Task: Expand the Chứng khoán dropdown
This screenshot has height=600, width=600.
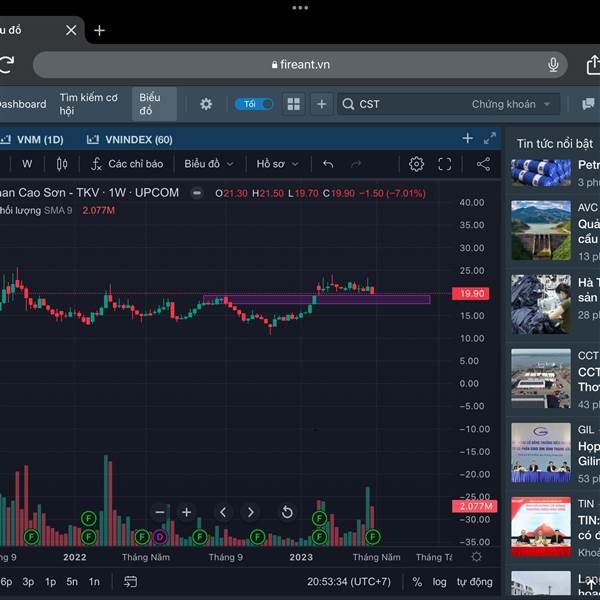Action: pyautogui.click(x=511, y=104)
